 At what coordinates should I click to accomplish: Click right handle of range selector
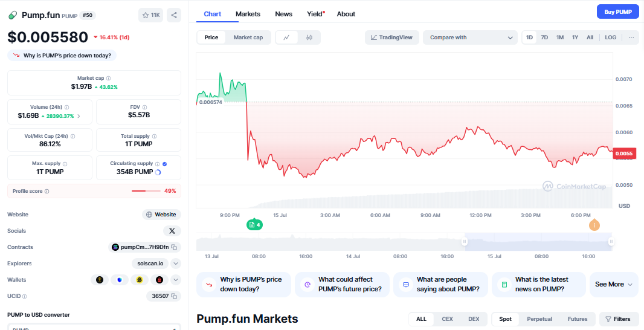pos(611,242)
